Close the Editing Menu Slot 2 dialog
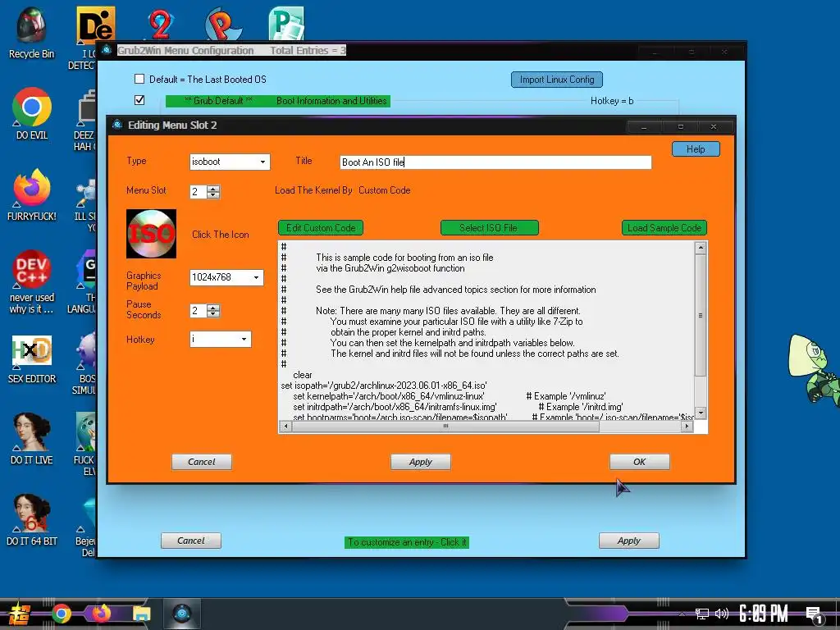 pyautogui.click(x=714, y=127)
